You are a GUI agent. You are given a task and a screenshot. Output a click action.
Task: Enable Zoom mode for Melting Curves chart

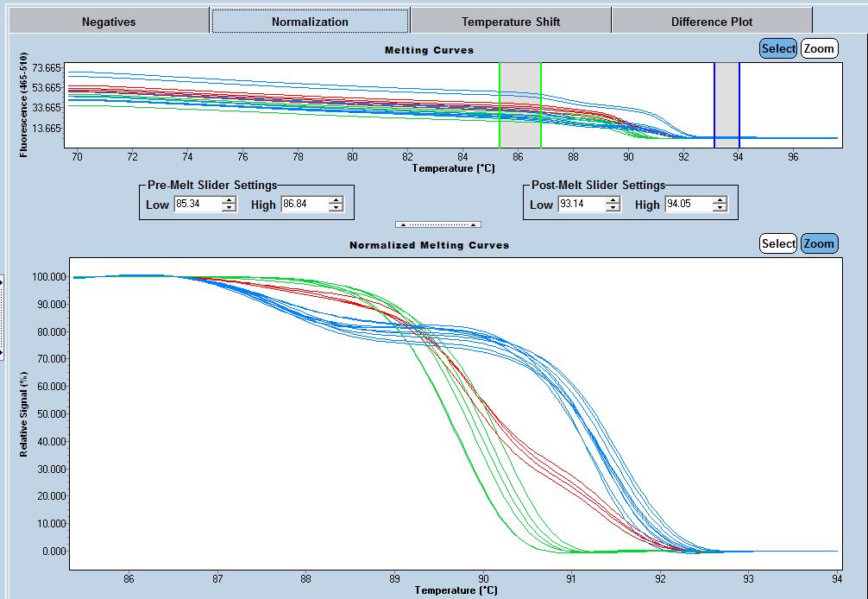(818, 48)
